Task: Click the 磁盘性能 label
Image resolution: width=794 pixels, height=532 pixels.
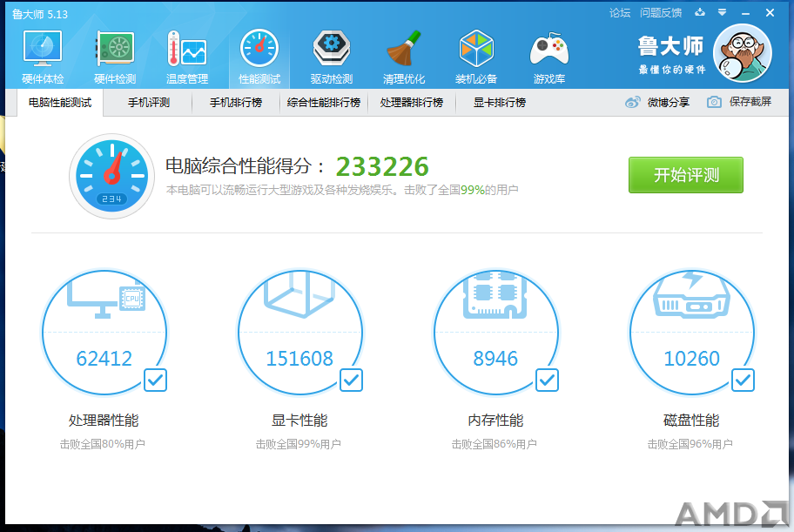Action: pyautogui.click(x=692, y=420)
